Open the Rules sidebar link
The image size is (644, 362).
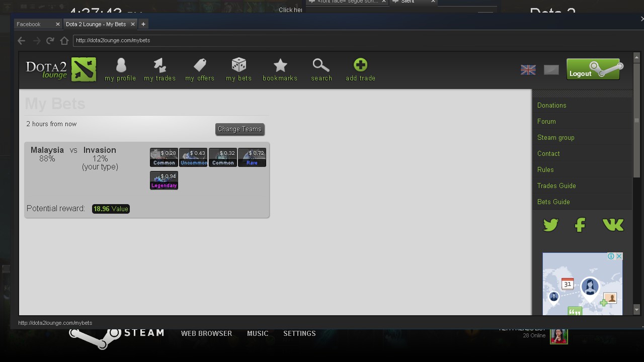pos(545,169)
